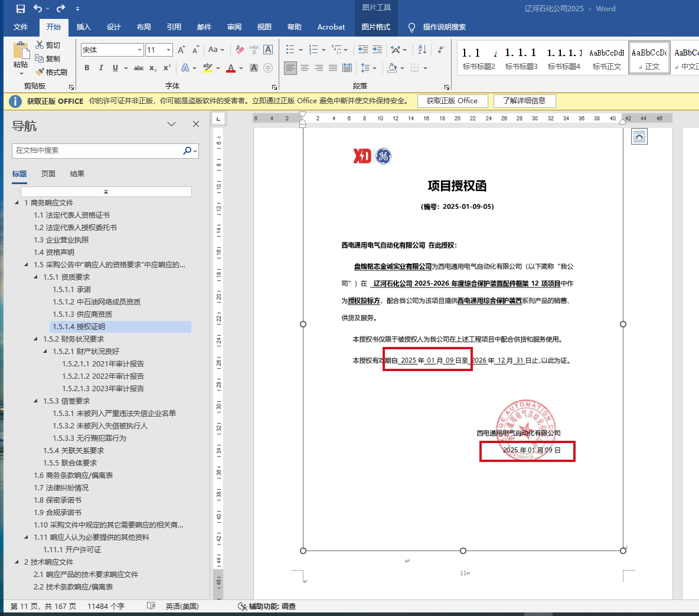Go to 1.5.1.3 供应商资质 heading

coord(83,314)
